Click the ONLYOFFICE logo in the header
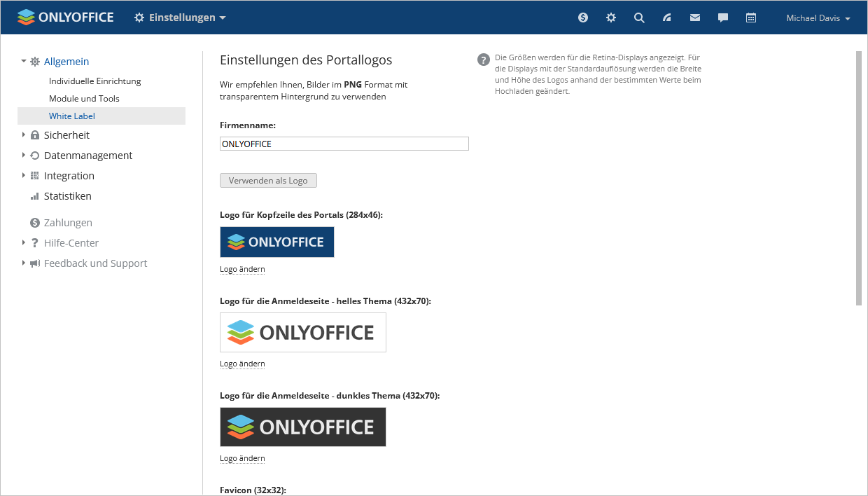This screenshot has height=496, width=868. 66,18
